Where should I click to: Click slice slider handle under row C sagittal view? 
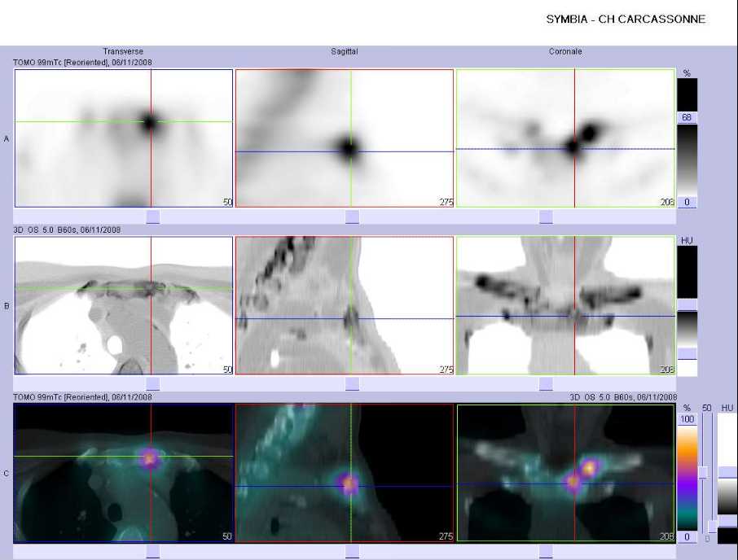point(352,552)
